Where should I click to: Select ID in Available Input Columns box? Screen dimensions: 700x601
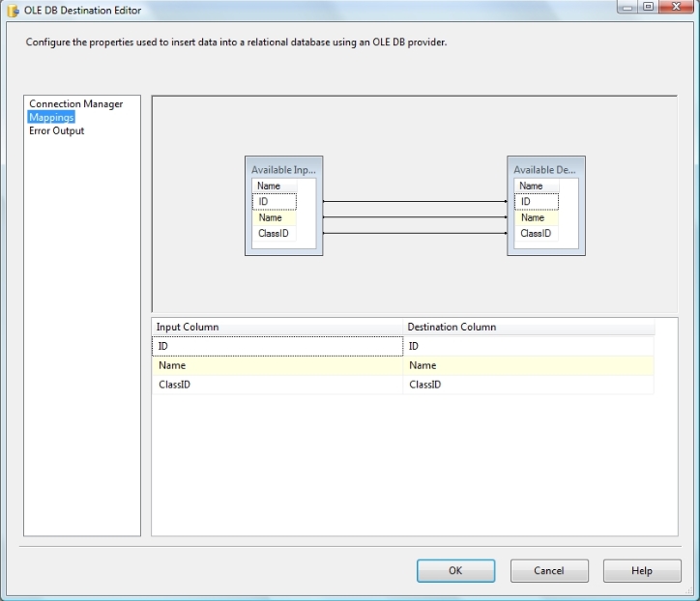[x=275, y=202]
